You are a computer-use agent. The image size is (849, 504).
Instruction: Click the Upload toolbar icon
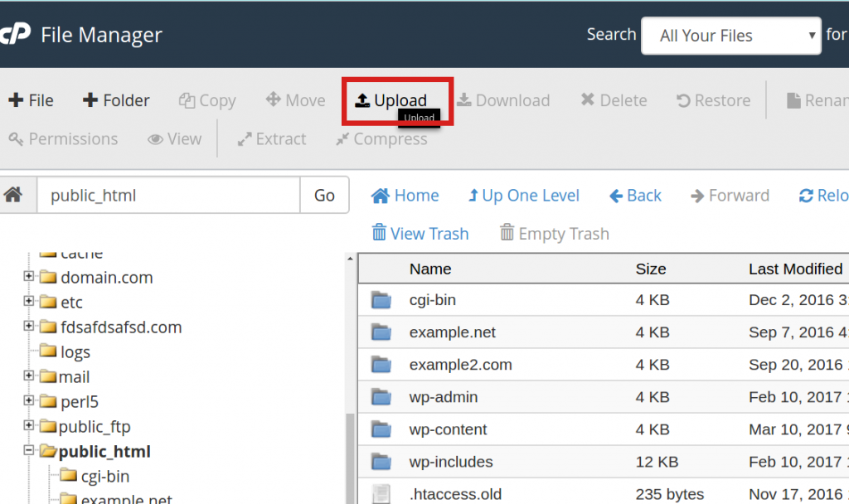[396, 99]
